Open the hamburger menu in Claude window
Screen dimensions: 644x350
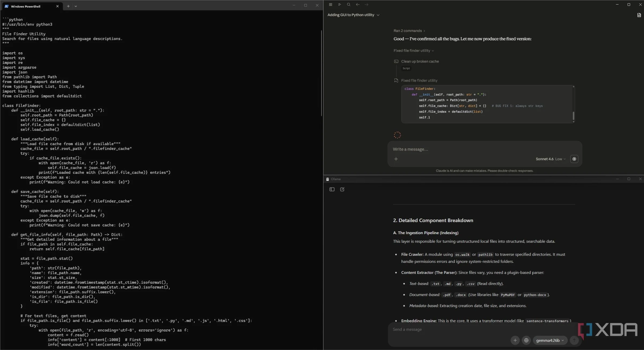[331, 5]
